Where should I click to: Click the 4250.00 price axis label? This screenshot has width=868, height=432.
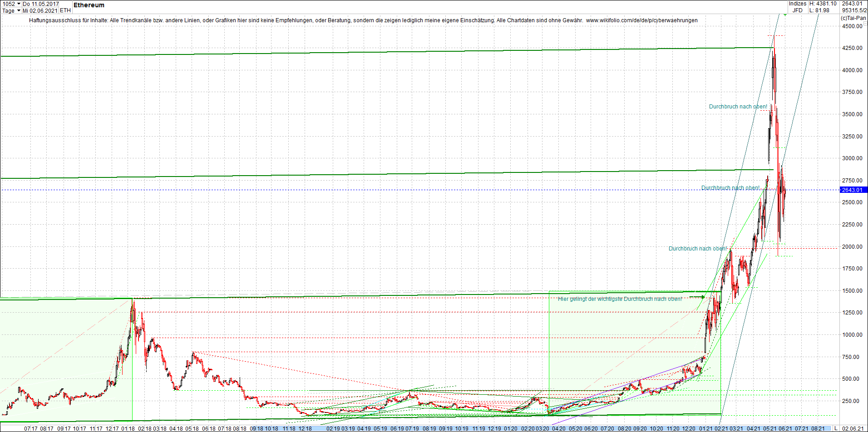(x=852, y=48)
